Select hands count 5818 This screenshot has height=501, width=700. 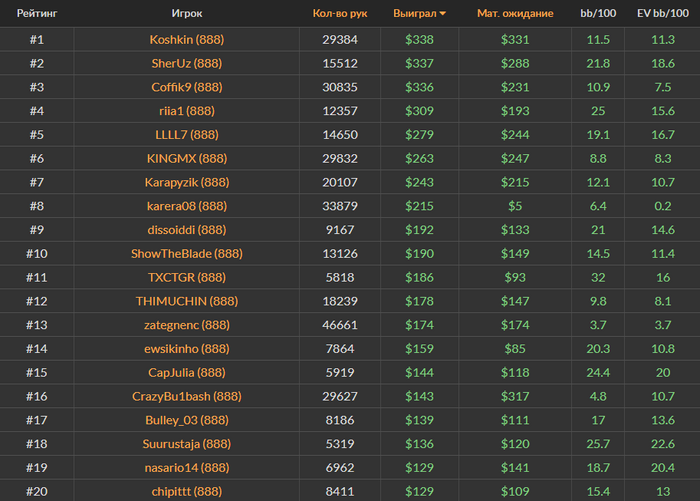click(340, 277)
